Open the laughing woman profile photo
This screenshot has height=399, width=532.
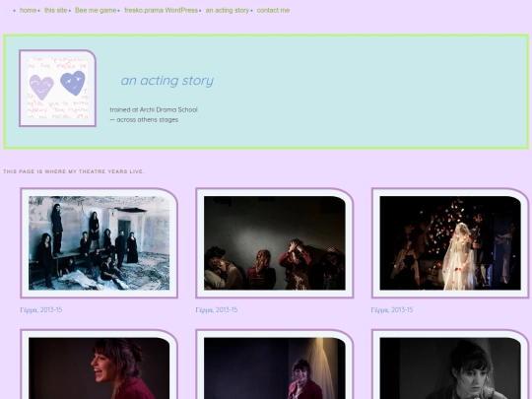(x=100, y=365)
